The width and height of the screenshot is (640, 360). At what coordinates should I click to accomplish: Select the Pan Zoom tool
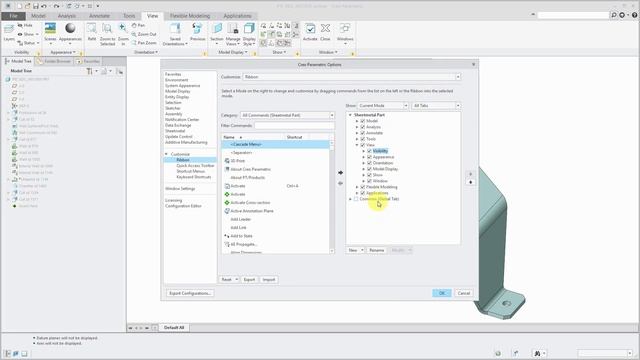[x=144, y=42]
